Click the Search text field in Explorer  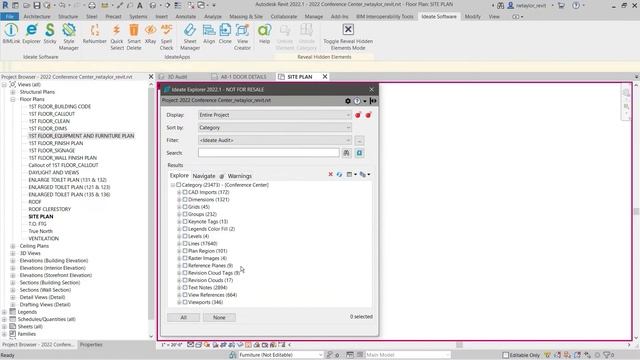point(269,153)
